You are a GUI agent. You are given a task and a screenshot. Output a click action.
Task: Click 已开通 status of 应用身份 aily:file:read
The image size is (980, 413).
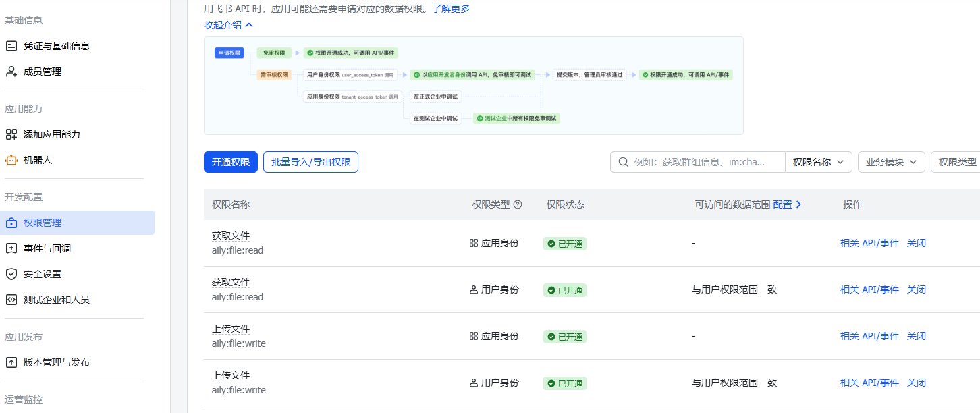point(565,244)
